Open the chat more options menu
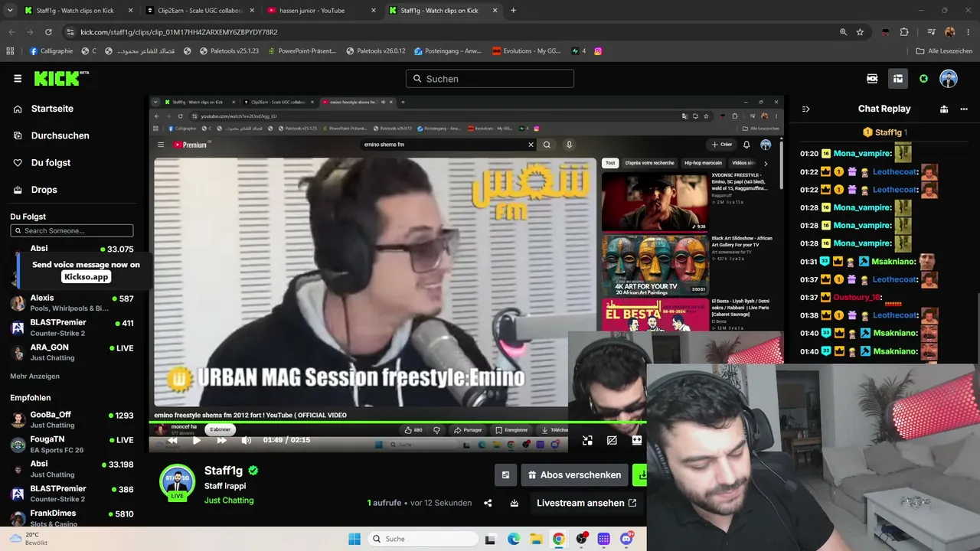 point(964,109)
